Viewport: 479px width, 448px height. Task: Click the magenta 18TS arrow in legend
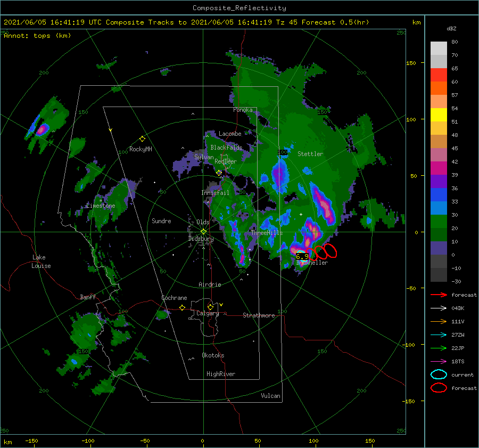pos(439,362)
